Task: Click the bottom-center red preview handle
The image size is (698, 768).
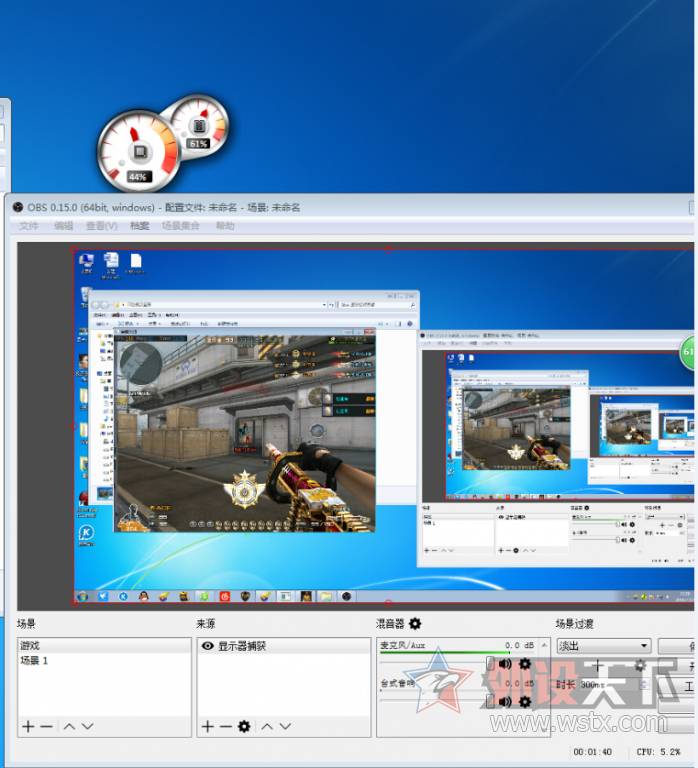Action: click(x=388, y=602)
